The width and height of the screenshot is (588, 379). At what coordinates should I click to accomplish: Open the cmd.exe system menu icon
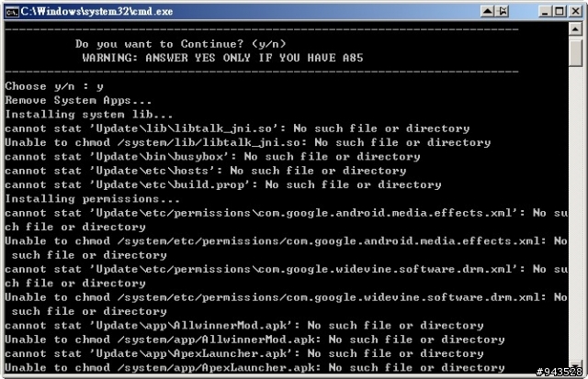(x=12, y=12)
